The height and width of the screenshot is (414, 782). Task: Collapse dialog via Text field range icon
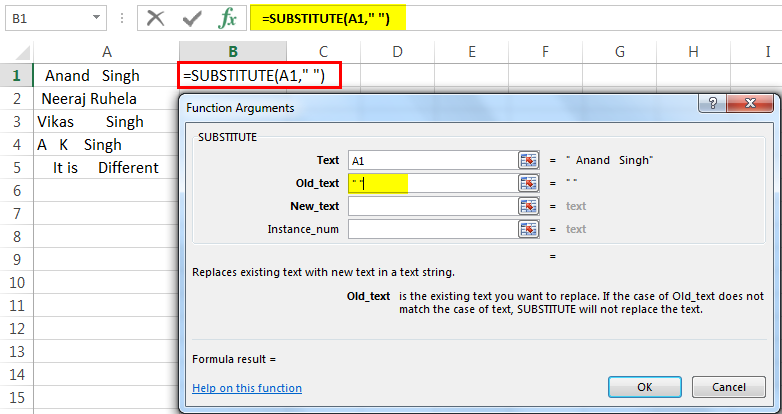click(528, 160)
